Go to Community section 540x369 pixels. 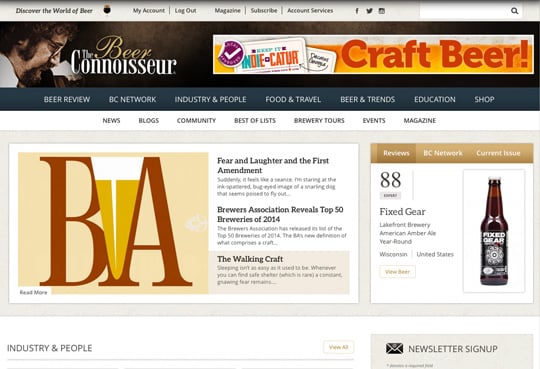(x=196, y=121)
